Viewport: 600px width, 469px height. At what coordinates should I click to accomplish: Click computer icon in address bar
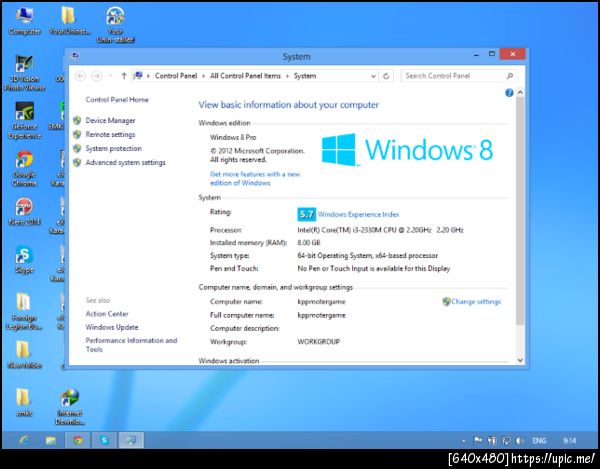tap(139, 76)
